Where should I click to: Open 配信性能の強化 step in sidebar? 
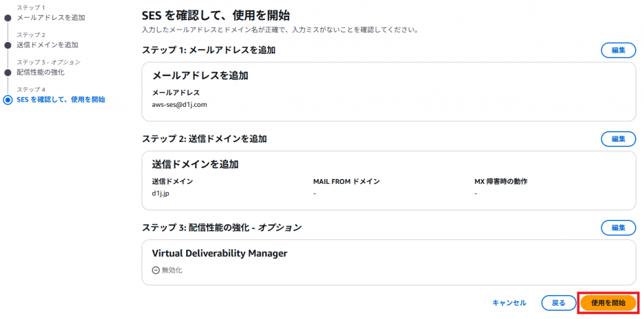(40, 72)
